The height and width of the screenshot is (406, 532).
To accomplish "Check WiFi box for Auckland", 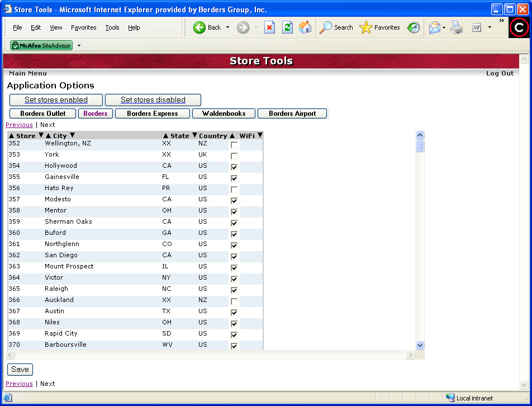I will pyautogui.click(x=234, y=301).
